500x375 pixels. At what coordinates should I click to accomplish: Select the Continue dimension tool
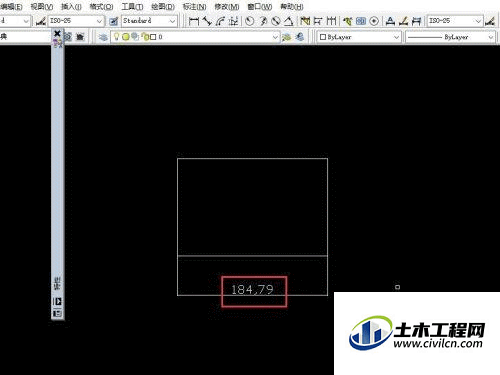coord(331,21)
